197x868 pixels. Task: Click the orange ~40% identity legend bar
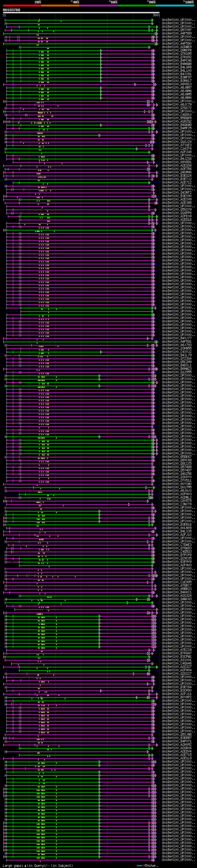click(x=60, y=6)
